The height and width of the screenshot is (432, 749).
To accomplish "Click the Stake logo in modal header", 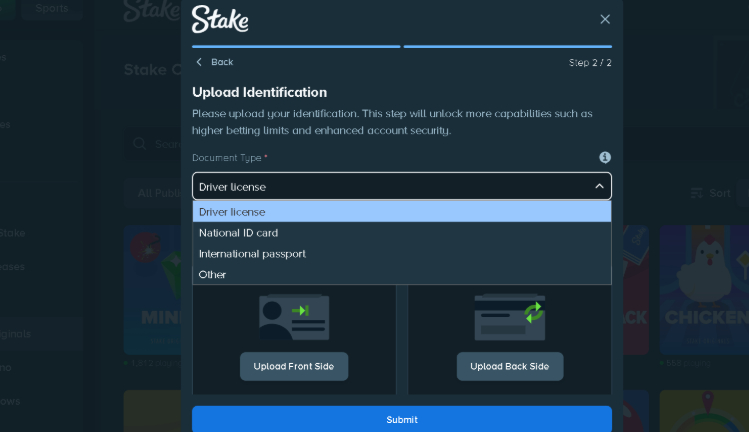I will (x=220, y=19).
